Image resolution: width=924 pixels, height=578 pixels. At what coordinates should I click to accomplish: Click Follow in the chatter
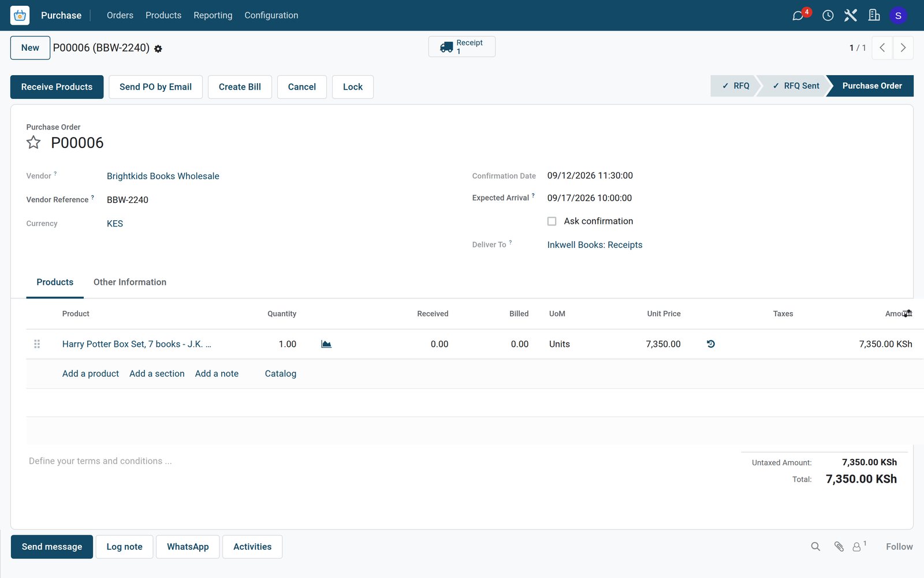tap(899, 547)
